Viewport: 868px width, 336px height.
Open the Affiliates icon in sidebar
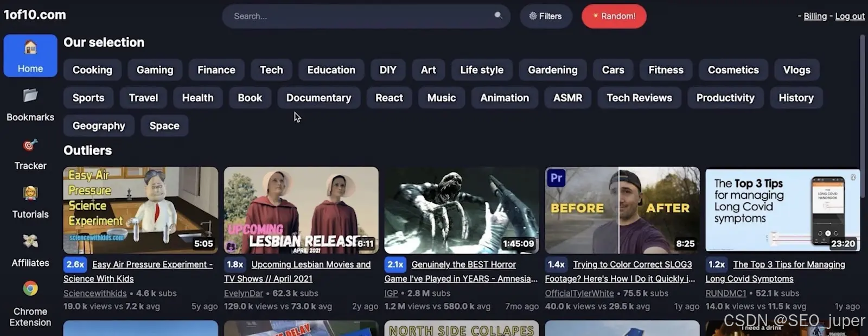[30, 241]
